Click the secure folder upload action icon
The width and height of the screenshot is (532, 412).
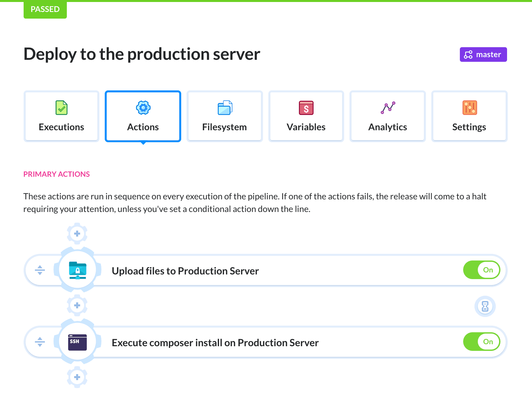click(77, 270)
